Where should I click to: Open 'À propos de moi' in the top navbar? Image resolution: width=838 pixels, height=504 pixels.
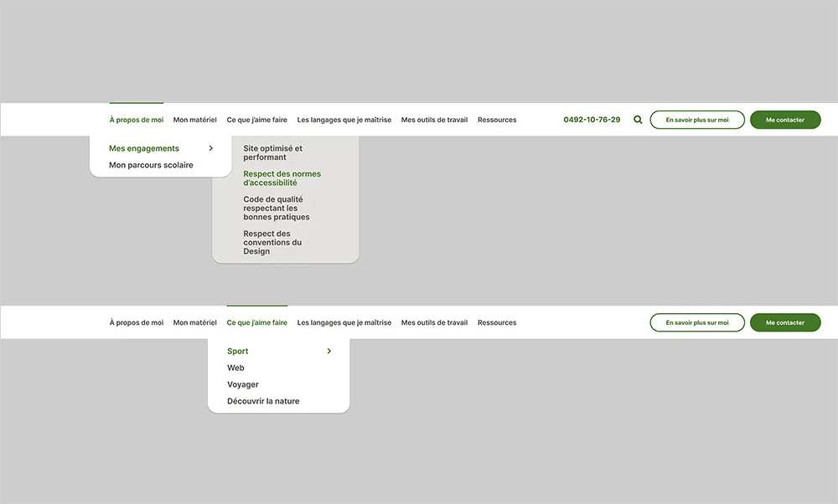pyautogui.click(x=137, y=120)
